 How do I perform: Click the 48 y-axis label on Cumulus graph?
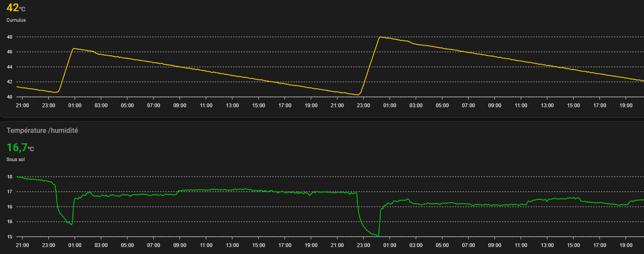click(x=9, y=37)
